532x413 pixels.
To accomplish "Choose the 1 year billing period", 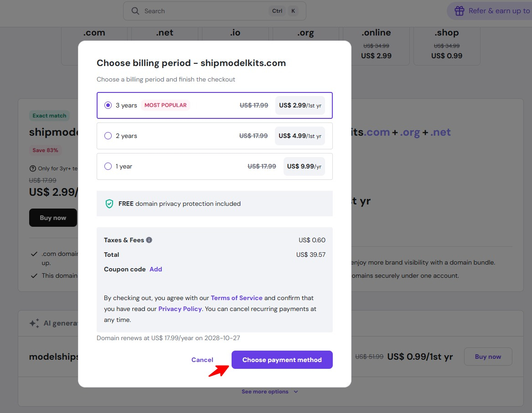I will tap(108, 166).
